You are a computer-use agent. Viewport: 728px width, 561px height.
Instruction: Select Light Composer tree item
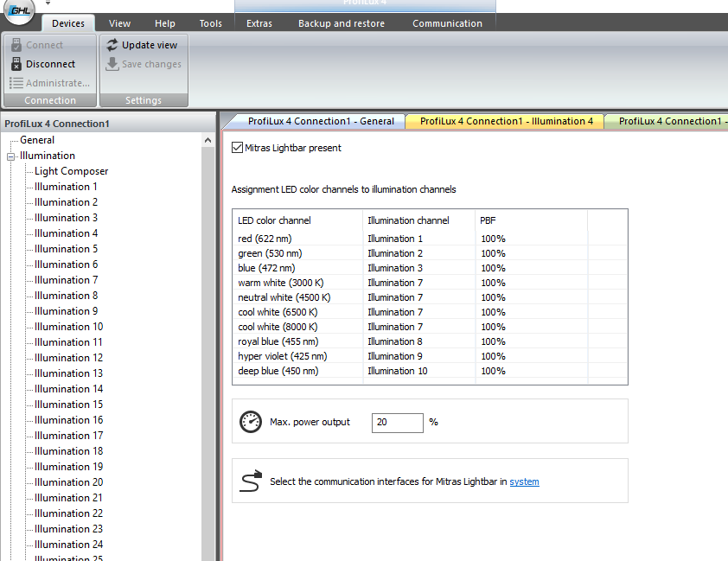coord(72,171)
